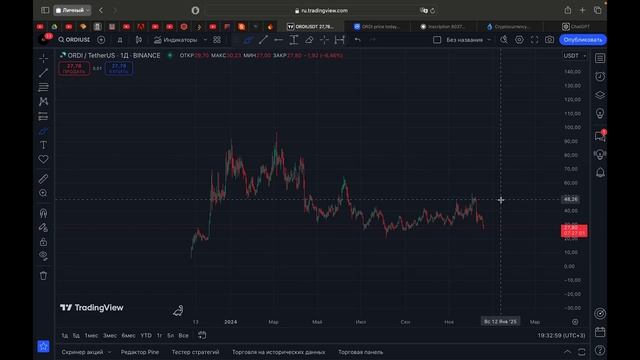Image resolution: width=640 pixels, height=360 pixels.
Task: Toggle lock all drawings padlock
Action: (43, 242)
